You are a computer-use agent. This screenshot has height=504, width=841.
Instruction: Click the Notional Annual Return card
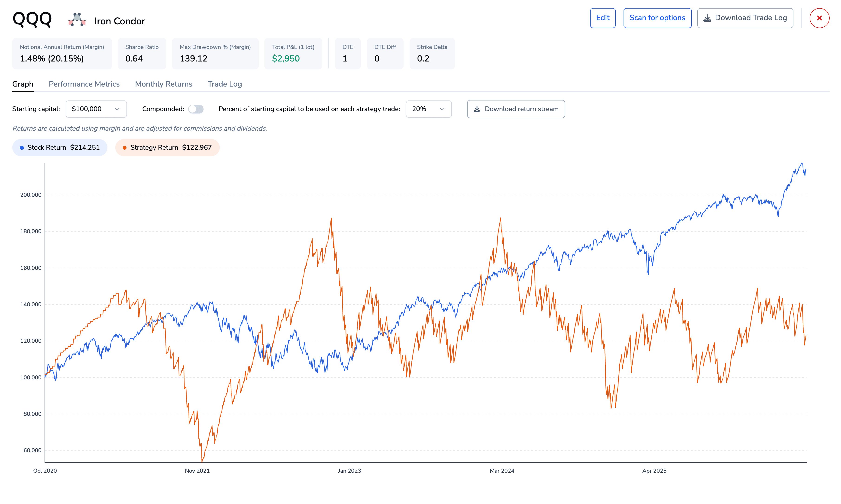point(62,54)
